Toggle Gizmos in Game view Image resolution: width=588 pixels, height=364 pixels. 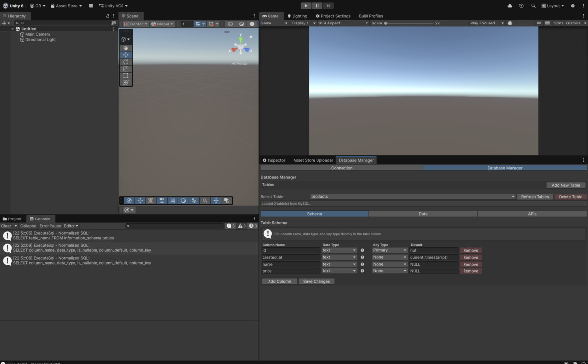pos(573,23)
